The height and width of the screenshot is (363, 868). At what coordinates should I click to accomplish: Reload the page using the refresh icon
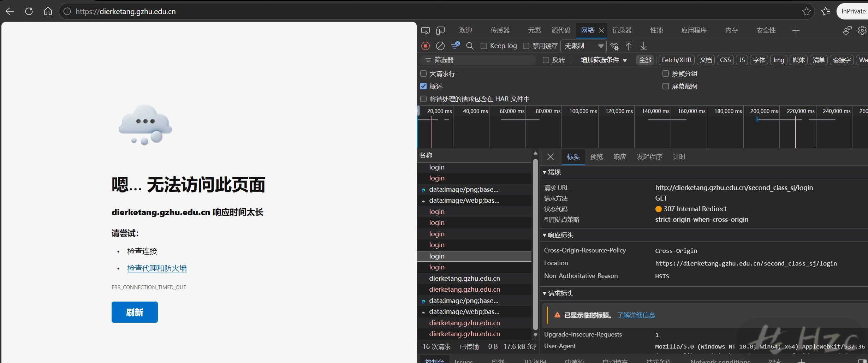coord(29,11)
